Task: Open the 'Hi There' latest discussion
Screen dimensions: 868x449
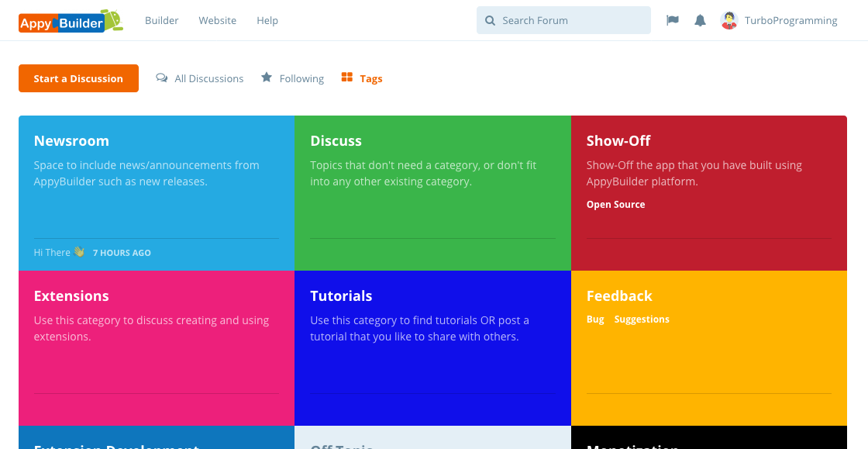Action: (59, 253)
